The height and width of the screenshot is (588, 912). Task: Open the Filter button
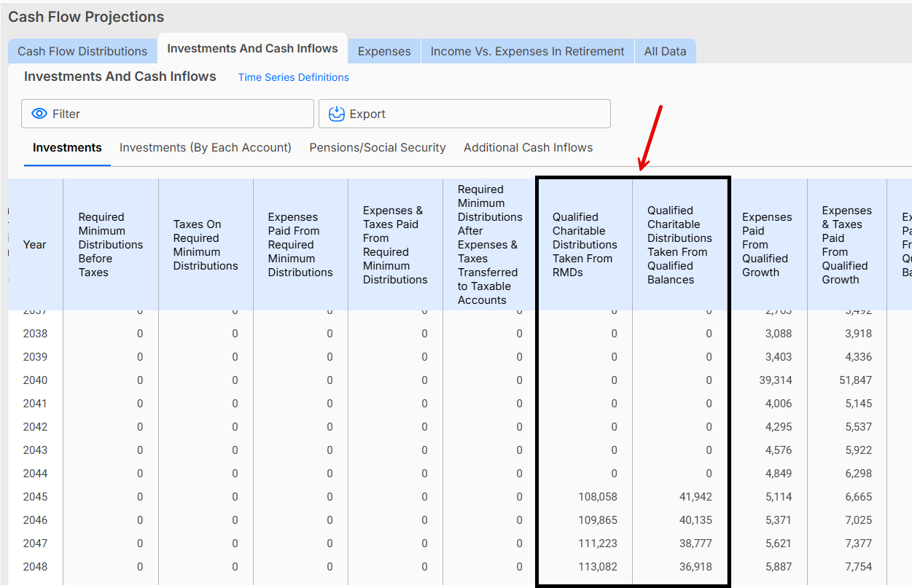168,114
